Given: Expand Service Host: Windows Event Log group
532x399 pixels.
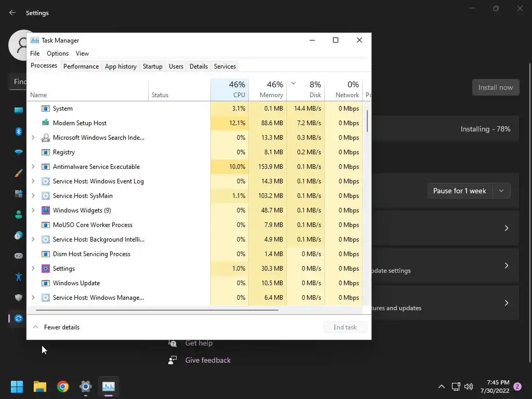Looking at the screenshot, I should tap(33, 181).
